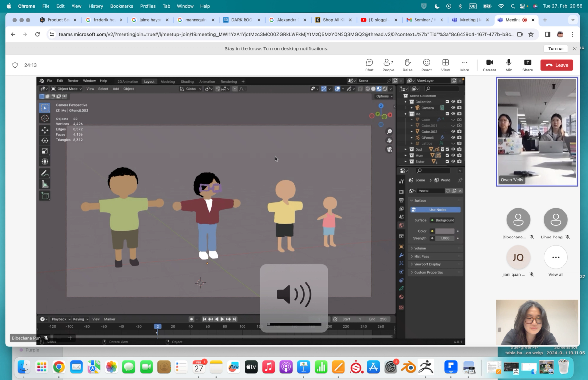Choose the Add Cube tool in Blender
This screenshot has width=588, height=380.
pyautogui.click(x=45, y=196)
